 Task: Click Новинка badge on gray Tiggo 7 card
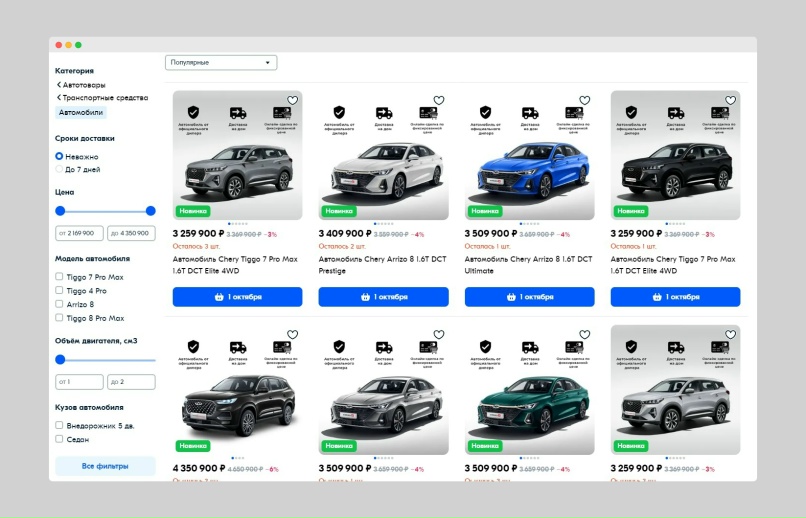point(193,211)
